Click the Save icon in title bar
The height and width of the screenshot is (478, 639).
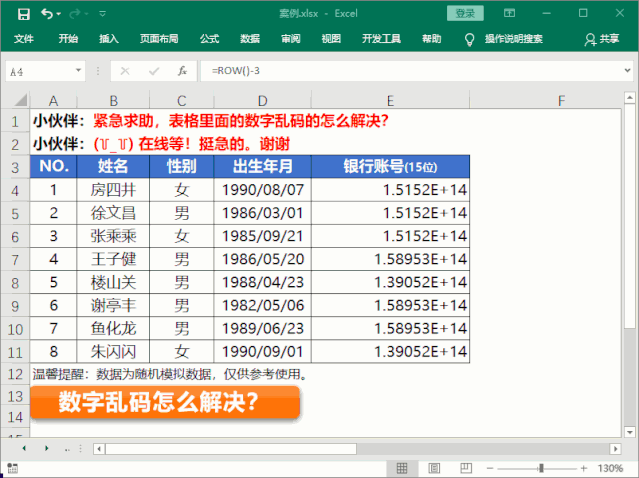[24, 14]
